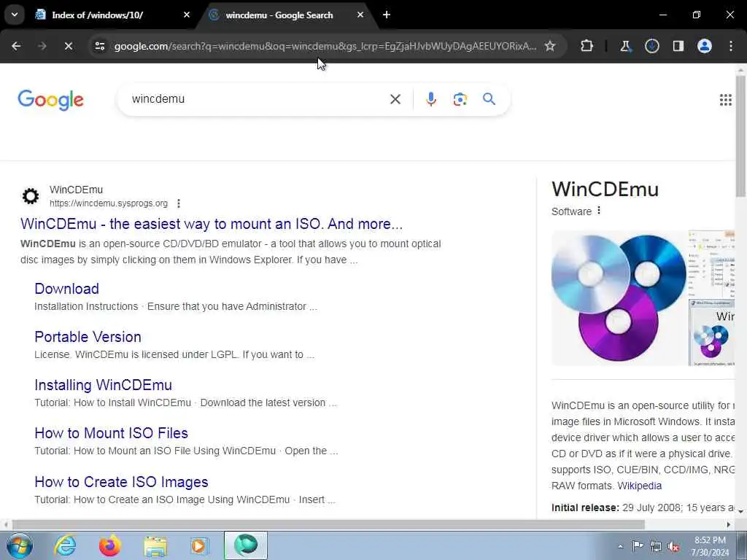Open the browser three-dot menu

point(731,46)
